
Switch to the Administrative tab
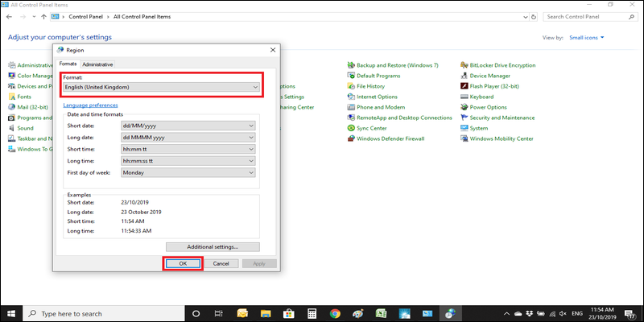point(97,64)
